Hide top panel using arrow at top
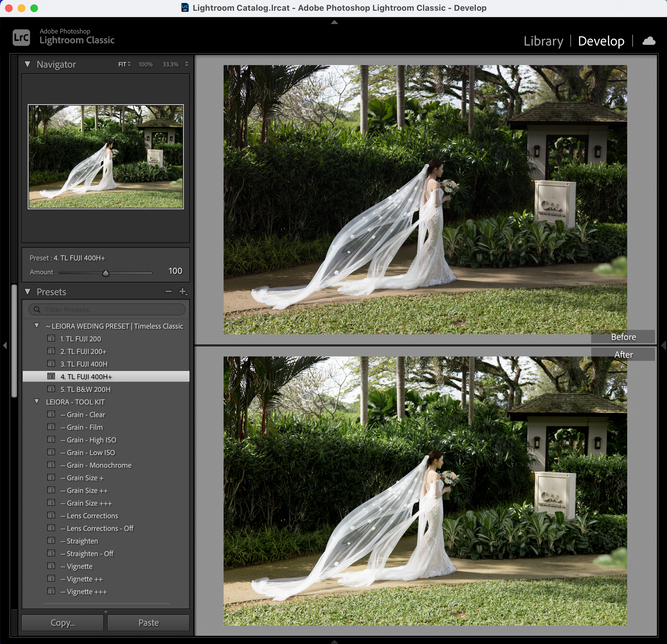This screenshot has width=667, height=644. click(x=334, y=22)
